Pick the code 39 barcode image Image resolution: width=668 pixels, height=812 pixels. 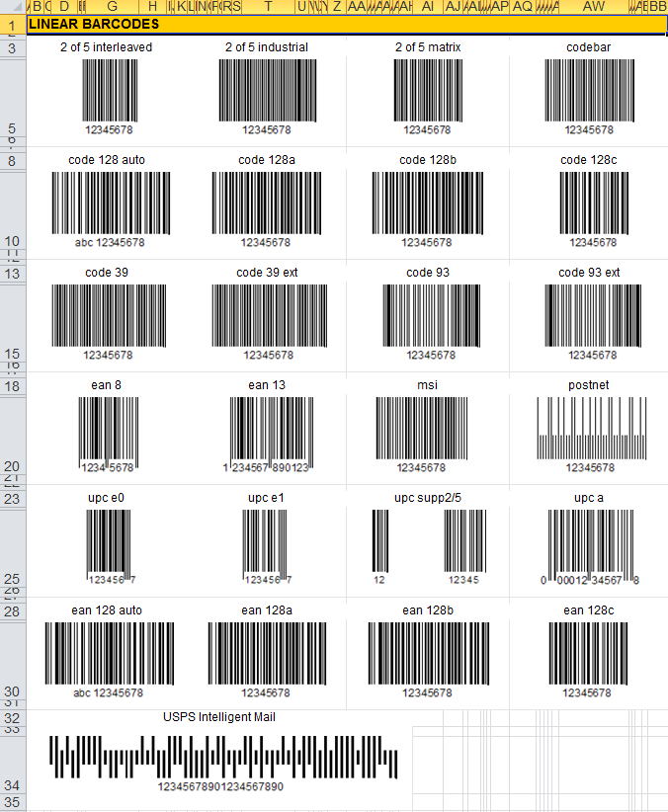click(109, 315)
